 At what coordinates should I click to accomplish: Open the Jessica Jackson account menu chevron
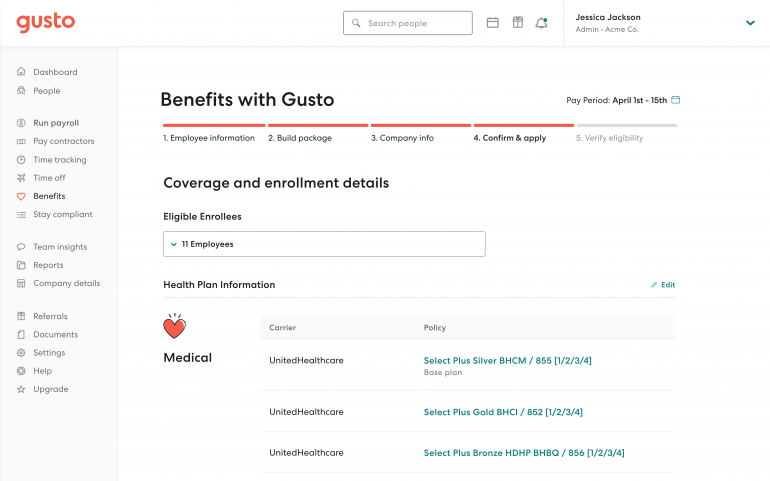click(x=750, y=23)
